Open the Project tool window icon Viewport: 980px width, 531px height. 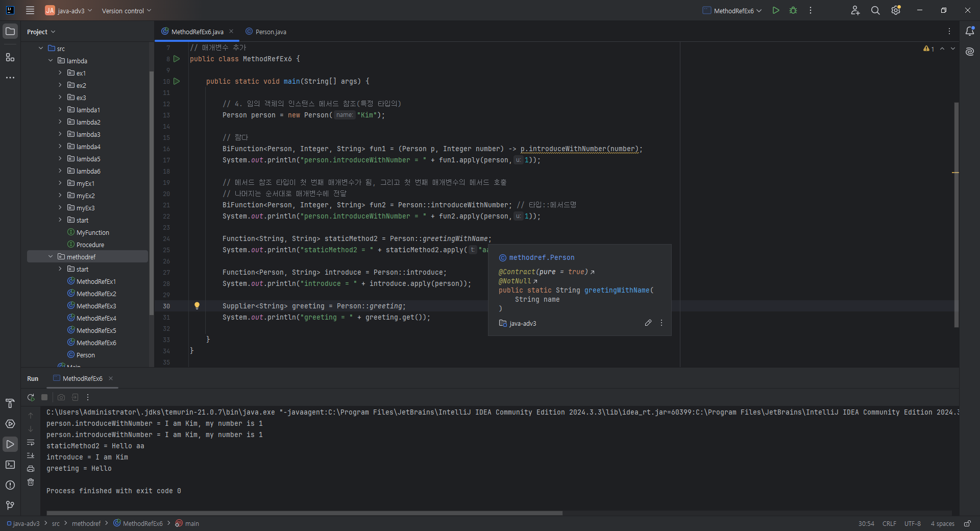pyautogui.click(x=10, y=31)
